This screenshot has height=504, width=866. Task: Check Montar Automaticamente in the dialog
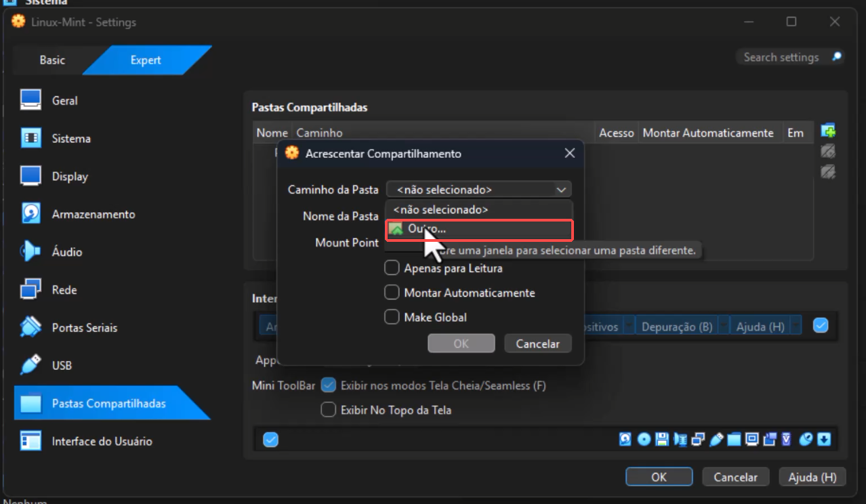tap(392, 293)
